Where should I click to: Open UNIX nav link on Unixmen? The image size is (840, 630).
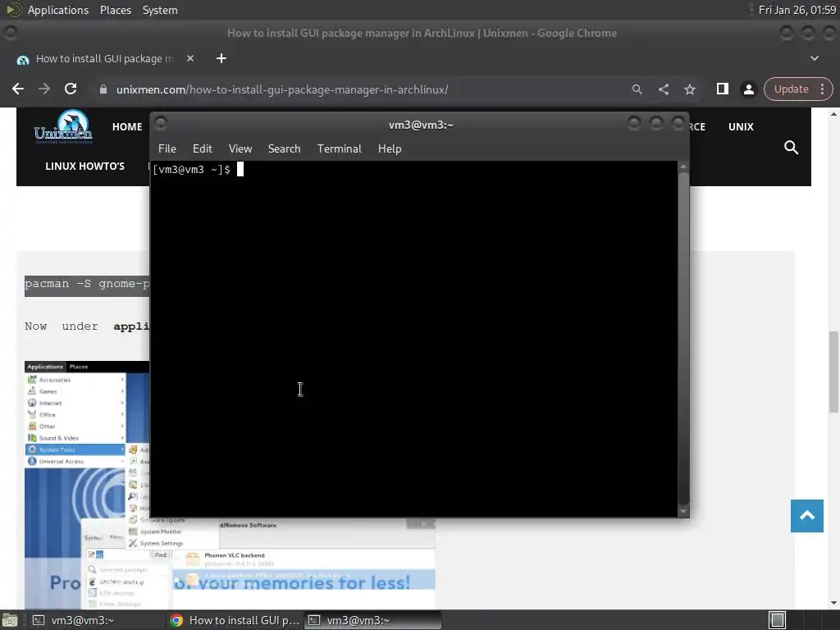pyautogui.click(x=741, y=127)
